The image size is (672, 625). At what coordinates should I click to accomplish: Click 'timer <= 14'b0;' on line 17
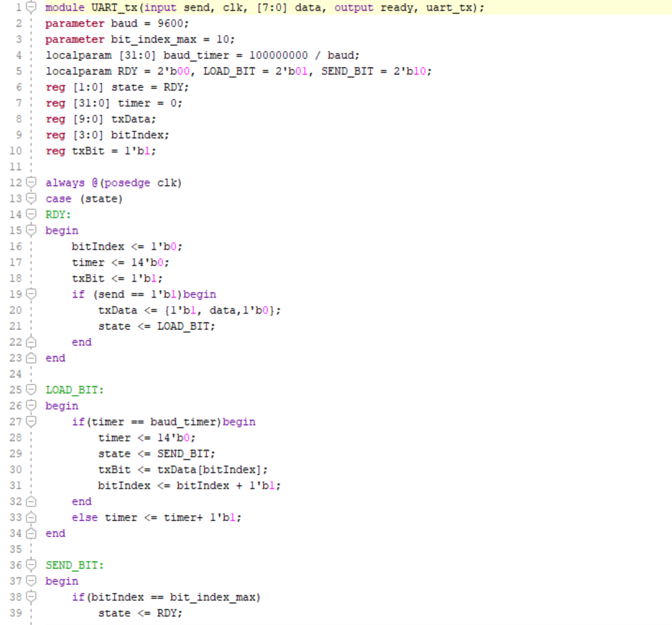pos(121,262)
